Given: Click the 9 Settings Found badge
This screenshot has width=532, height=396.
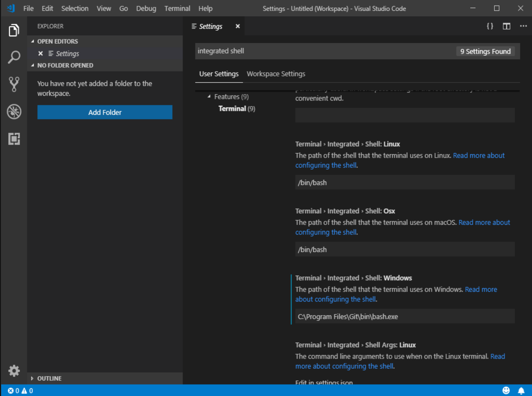Looking at the screenshot, I should pyautogui.click(x=485, y=51).
